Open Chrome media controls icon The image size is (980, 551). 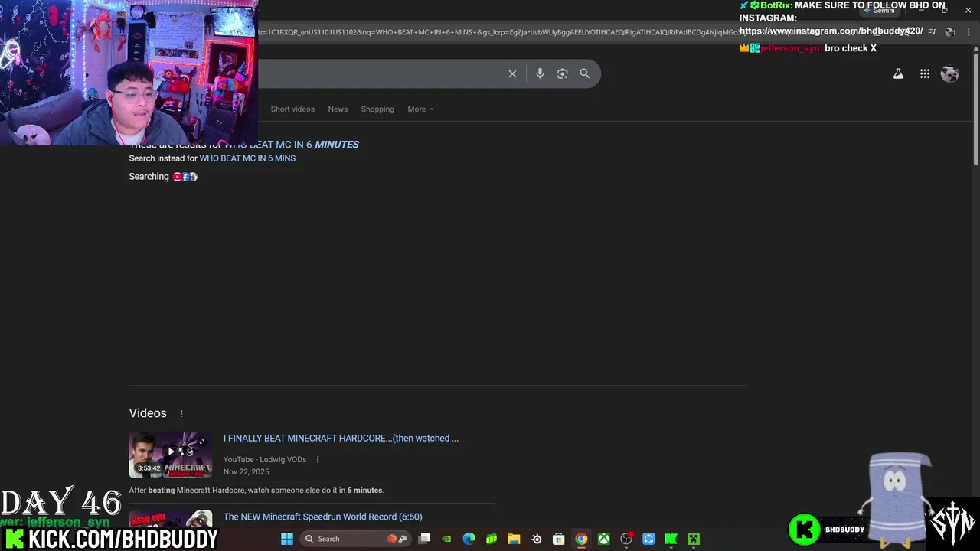coord(932,32)
